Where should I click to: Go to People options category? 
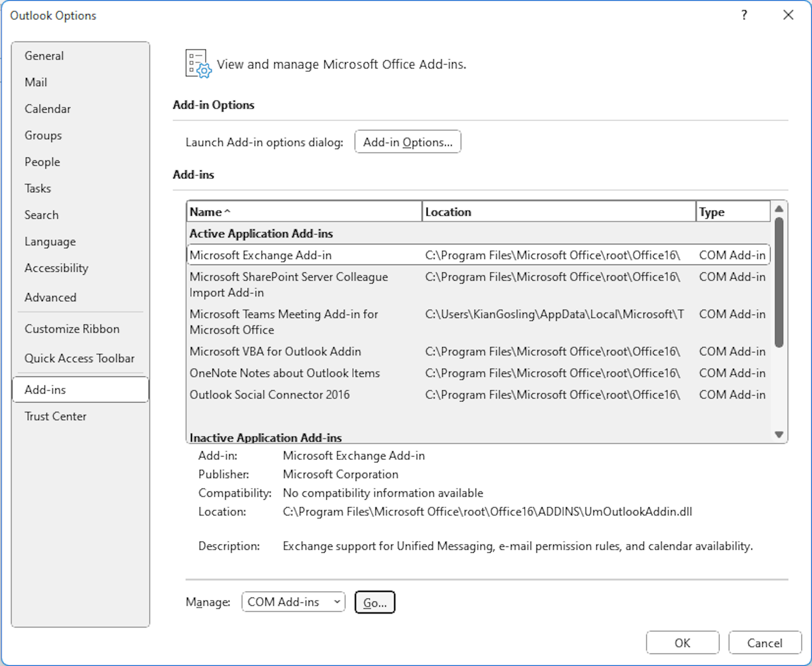[x=81, y=162]
